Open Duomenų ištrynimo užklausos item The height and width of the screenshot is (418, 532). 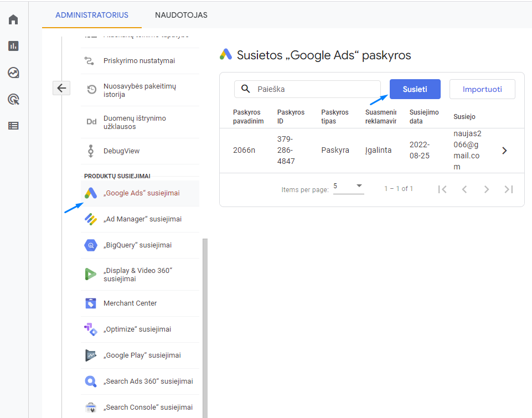(x=140, y=122)
